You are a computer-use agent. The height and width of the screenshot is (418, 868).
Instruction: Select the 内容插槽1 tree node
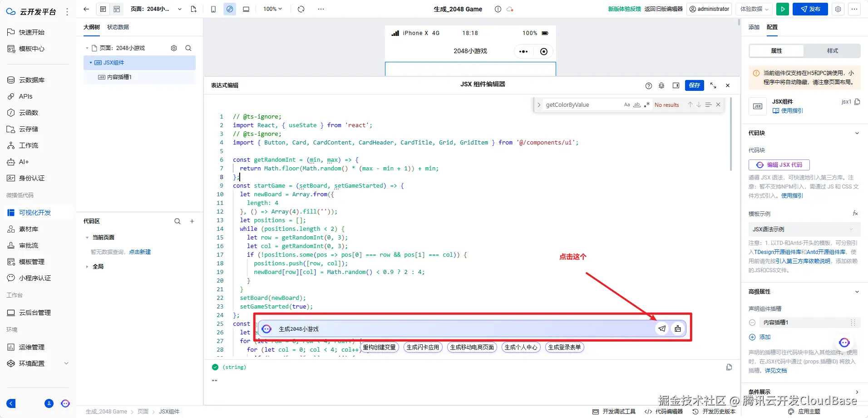139,77
